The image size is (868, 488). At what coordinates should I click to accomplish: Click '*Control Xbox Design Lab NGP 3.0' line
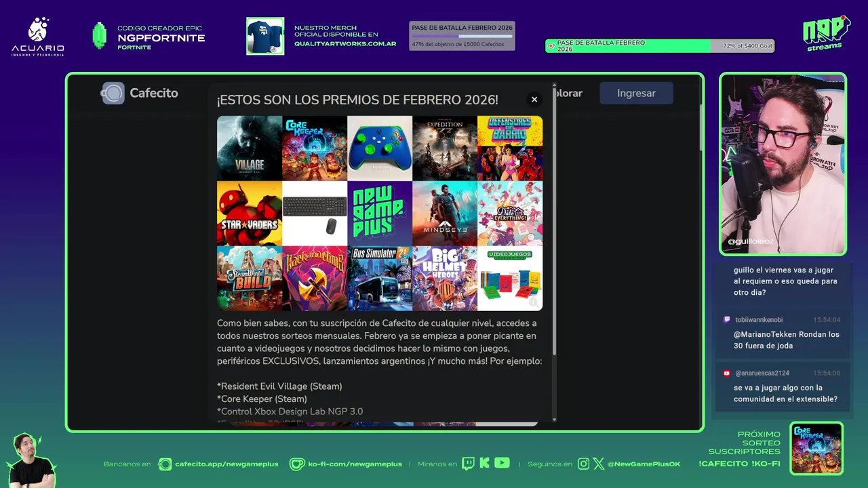[290, 411]
